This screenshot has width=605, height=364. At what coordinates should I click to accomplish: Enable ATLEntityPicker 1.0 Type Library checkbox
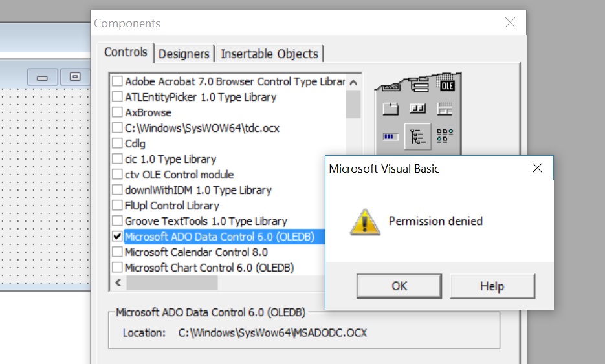click(117, 97)
